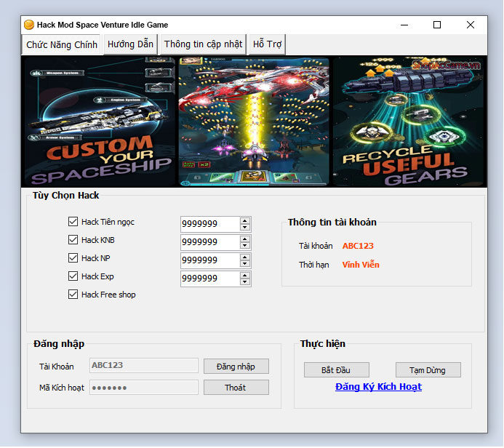The height and width of the screenshot is (448, 504).
Task: Increase the Hack NP value with up arrow
Action: [245, 257]
